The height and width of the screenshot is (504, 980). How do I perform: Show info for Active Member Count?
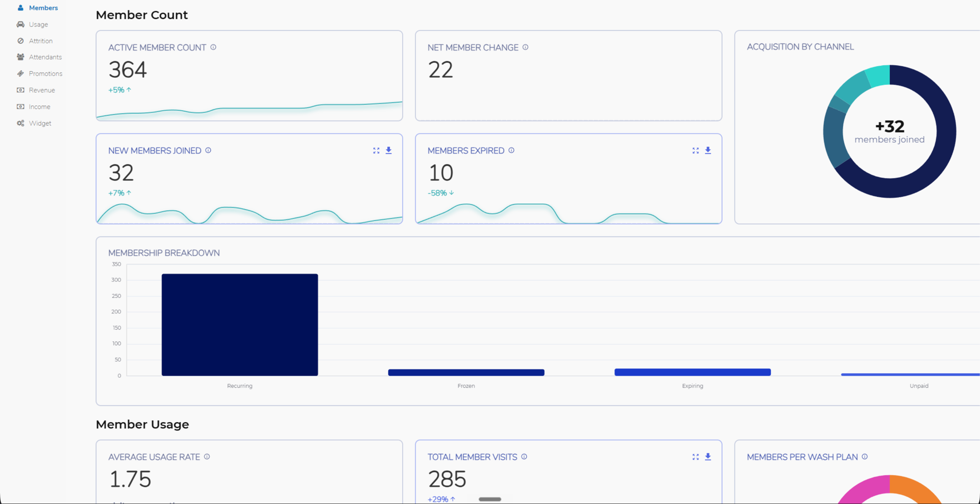[x=213, y=48]
